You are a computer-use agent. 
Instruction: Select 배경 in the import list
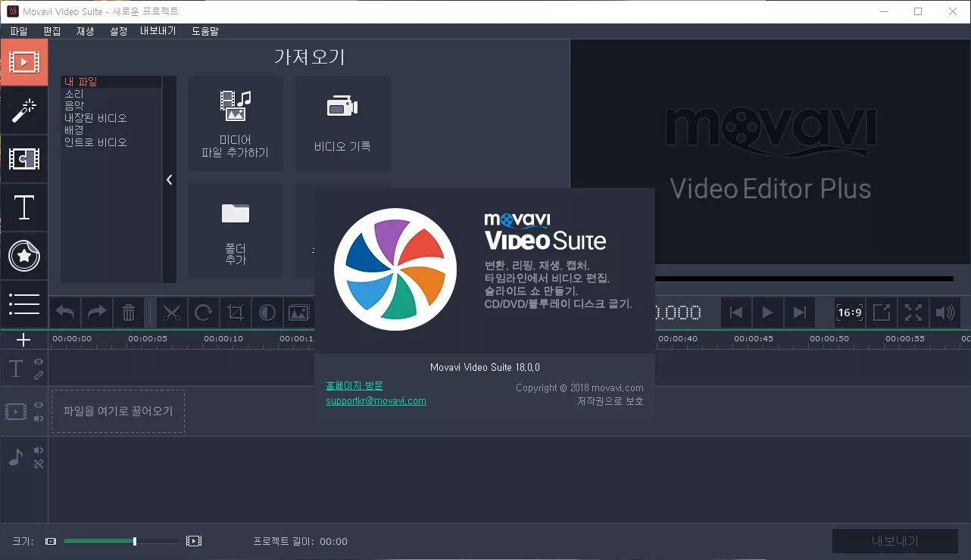click(111, 130)
